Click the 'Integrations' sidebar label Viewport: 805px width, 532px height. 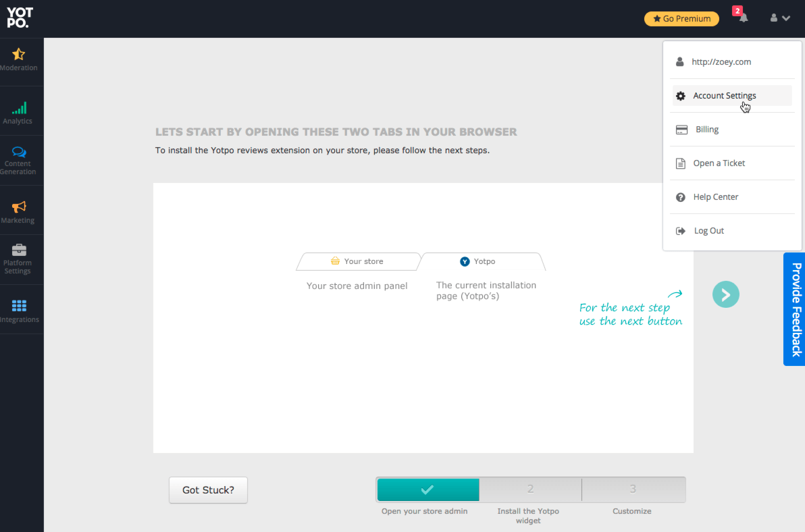(20, 319)
